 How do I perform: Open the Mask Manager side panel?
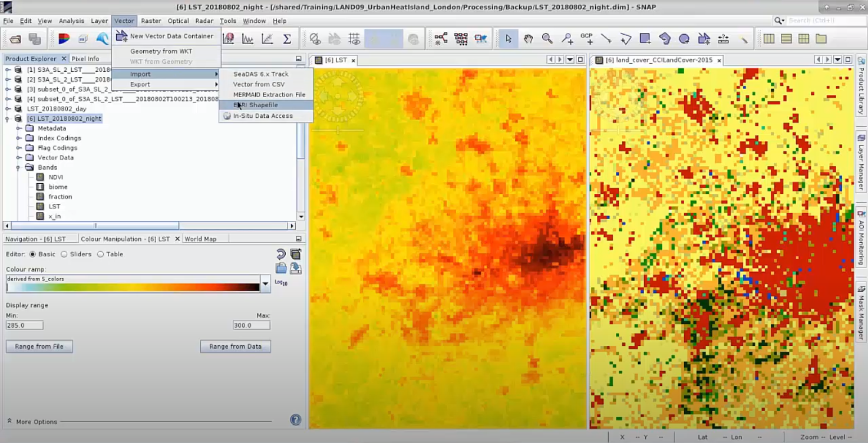point(861,312)
